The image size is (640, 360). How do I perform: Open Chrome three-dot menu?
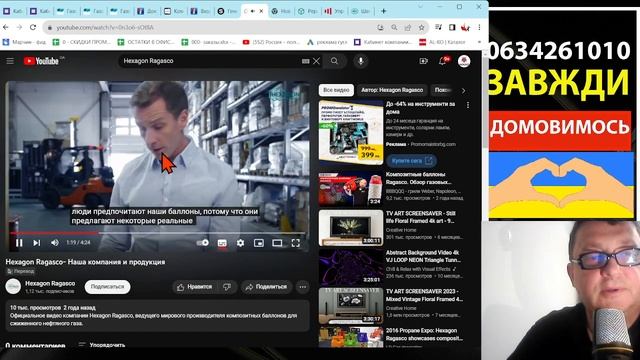(479, 27)
